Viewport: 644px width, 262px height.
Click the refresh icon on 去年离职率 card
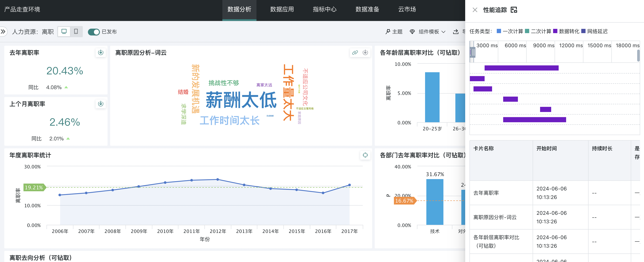(x=101, y=52)
